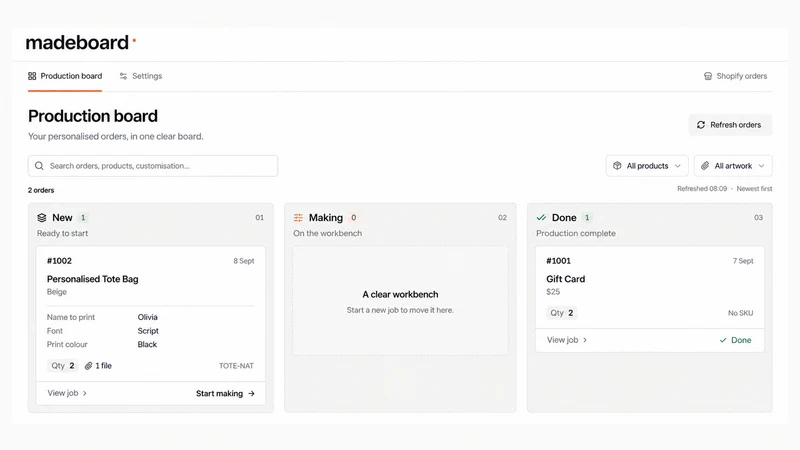Click the Settings sliders icon
Image resolution: width=800 pixels, height=450 pixels.
(123, 76)
